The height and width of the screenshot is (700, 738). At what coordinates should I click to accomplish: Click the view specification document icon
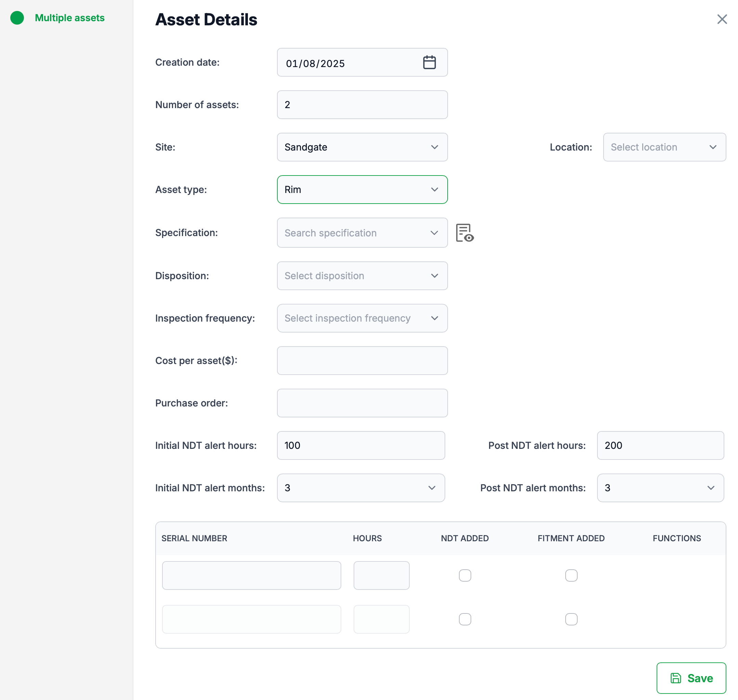464,233
